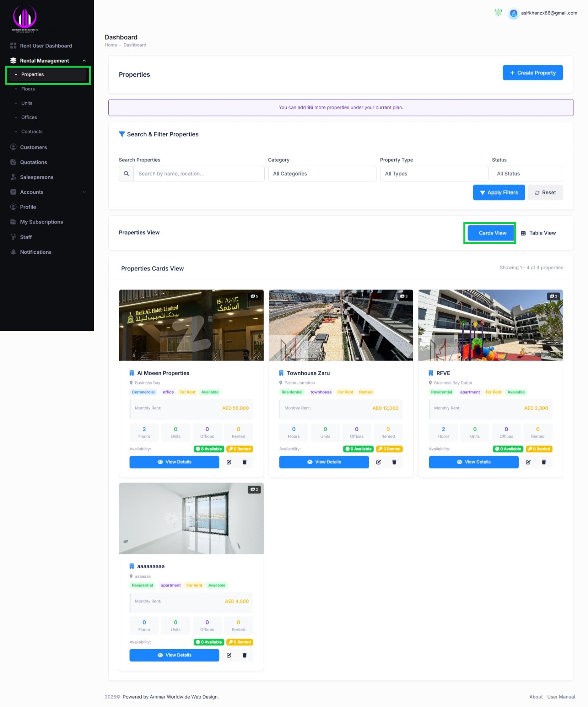
Task: Open user avatar icon next to email
Action: coord(513,13)
